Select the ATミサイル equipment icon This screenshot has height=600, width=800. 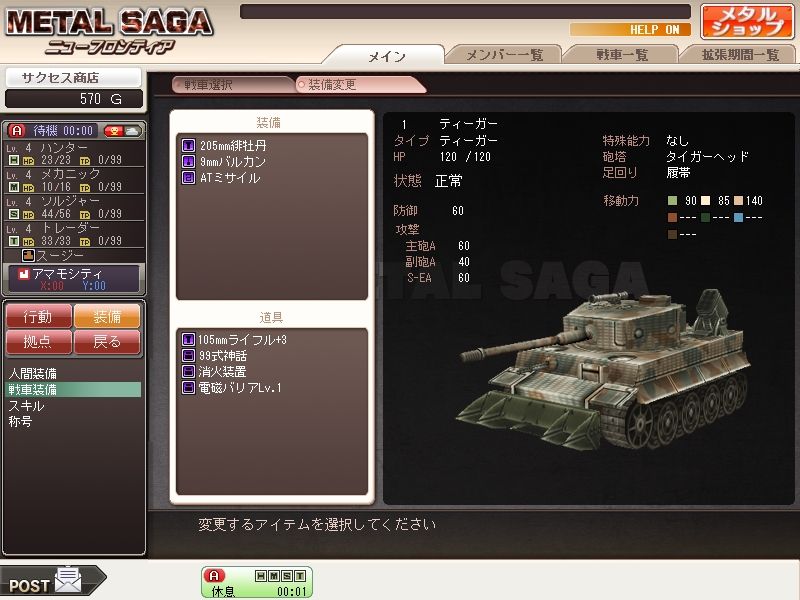[x=188, y=178]
